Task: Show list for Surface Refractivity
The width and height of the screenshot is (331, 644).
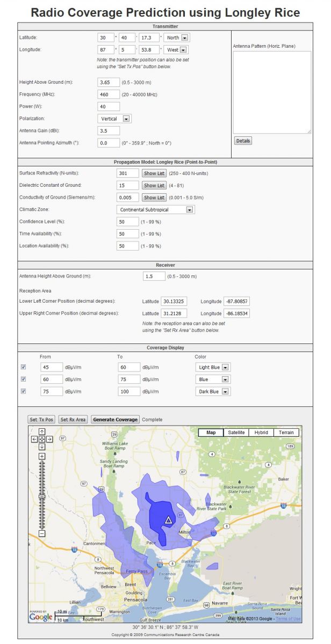Action: pyautogui.click(x=154, y=173)
